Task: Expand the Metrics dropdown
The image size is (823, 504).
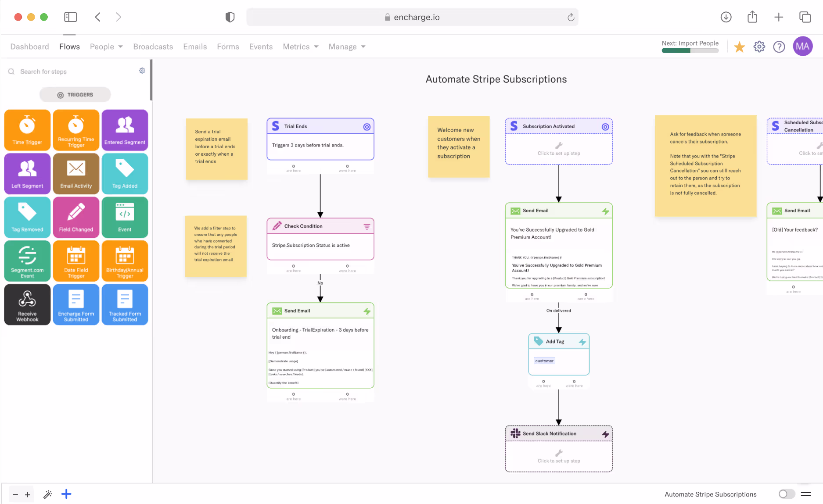Action: (x=300, y=46)
